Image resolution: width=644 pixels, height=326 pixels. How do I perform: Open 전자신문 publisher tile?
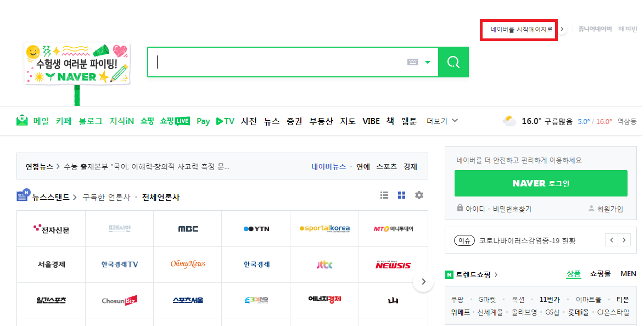(x=52, y=229)
